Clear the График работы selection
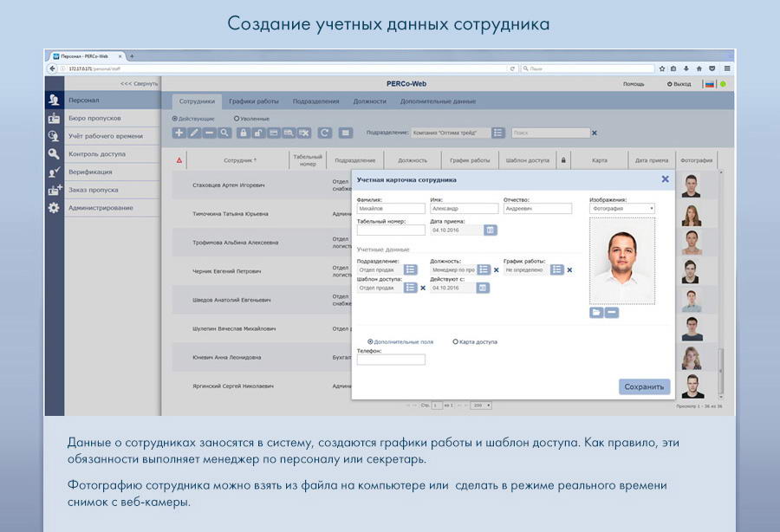The image size is (780, 532). pos(569,269)
